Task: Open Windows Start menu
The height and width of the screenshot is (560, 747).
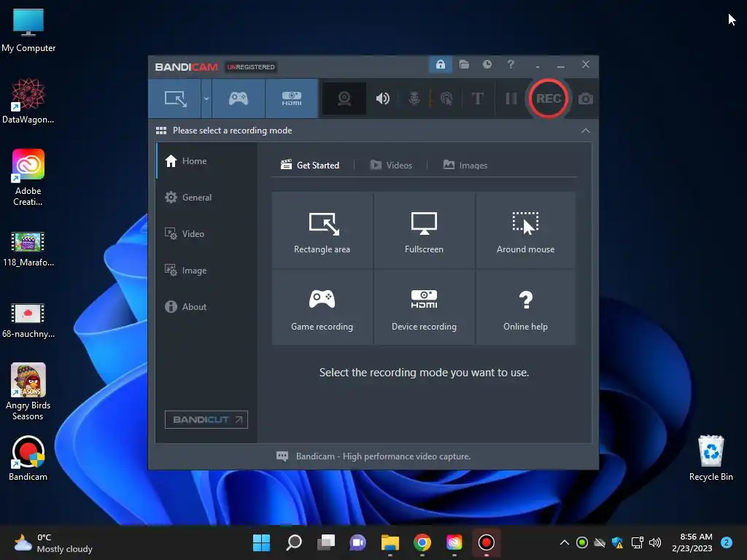Action: pos(261,542)
